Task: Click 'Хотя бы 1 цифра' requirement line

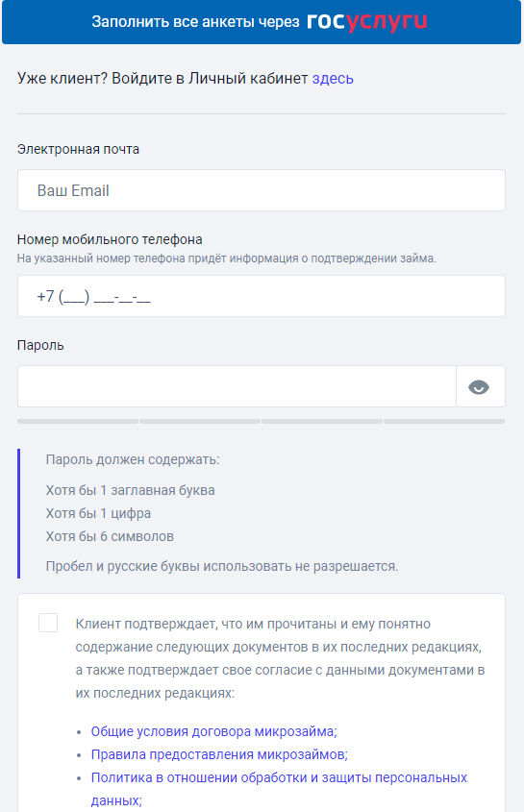Action: click(98, 513)
